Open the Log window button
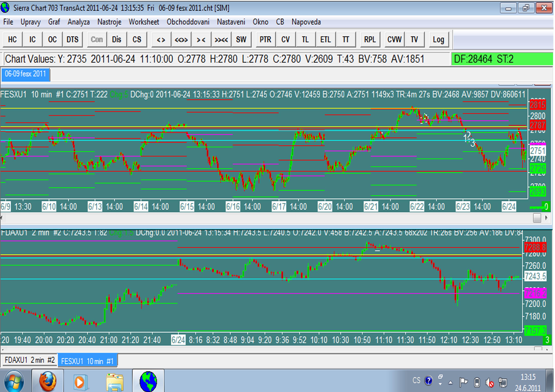Viewport: 555px width, 392px height. point(439,39)
